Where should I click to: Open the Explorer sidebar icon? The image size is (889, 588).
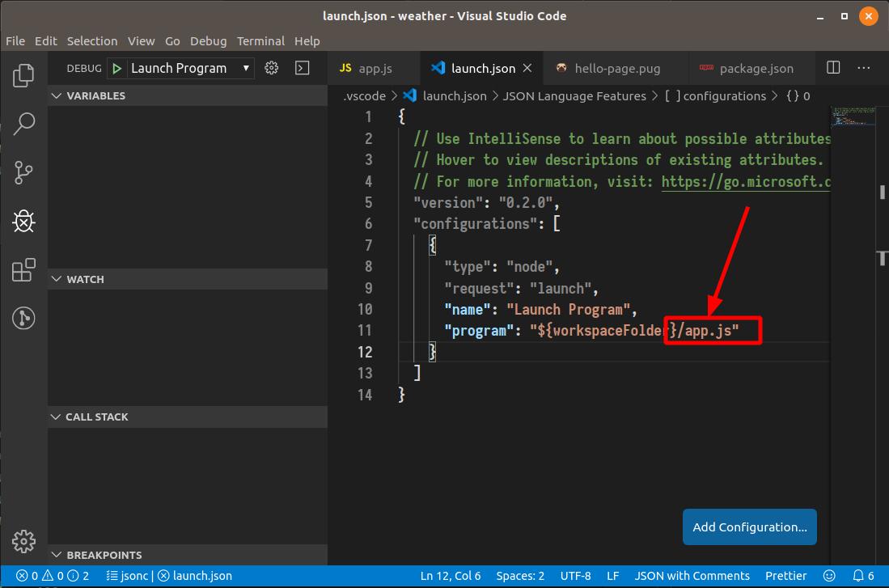23,74
